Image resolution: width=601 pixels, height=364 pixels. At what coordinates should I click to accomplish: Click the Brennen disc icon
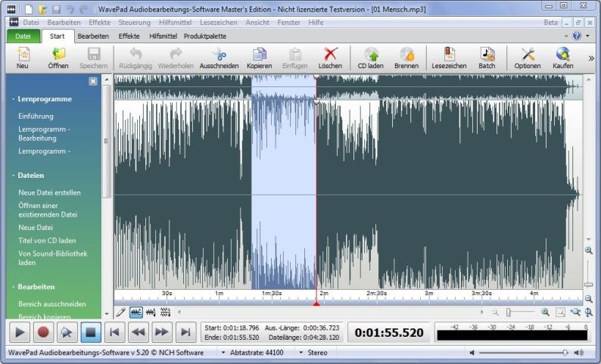[x=406, y=54]
